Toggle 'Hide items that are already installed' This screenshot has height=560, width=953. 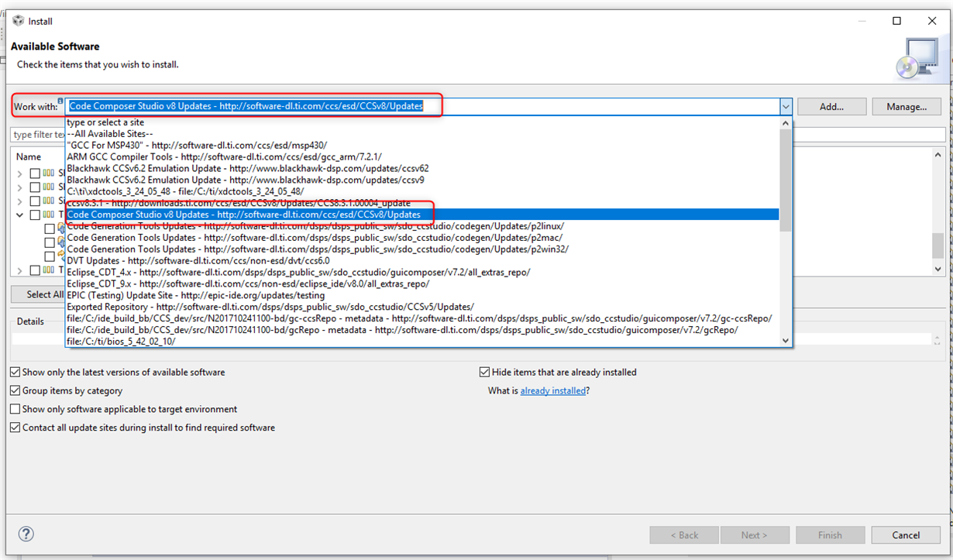485,373
